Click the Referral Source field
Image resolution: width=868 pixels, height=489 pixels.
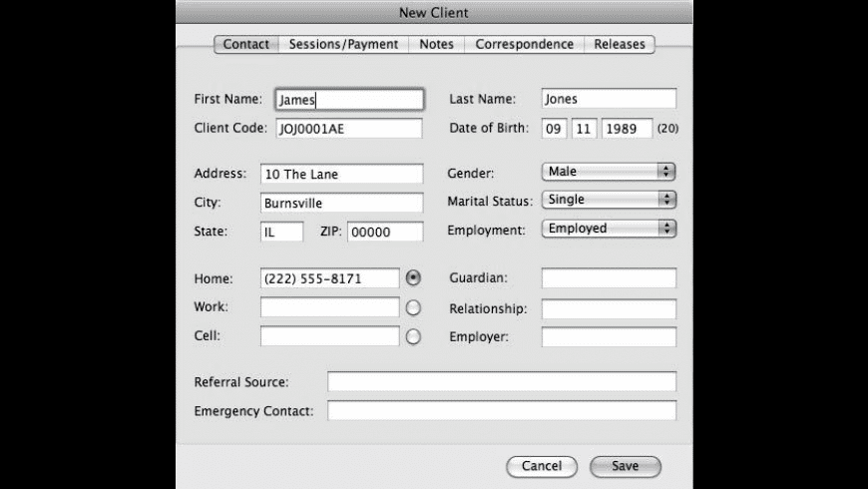(x=502, y=381)
